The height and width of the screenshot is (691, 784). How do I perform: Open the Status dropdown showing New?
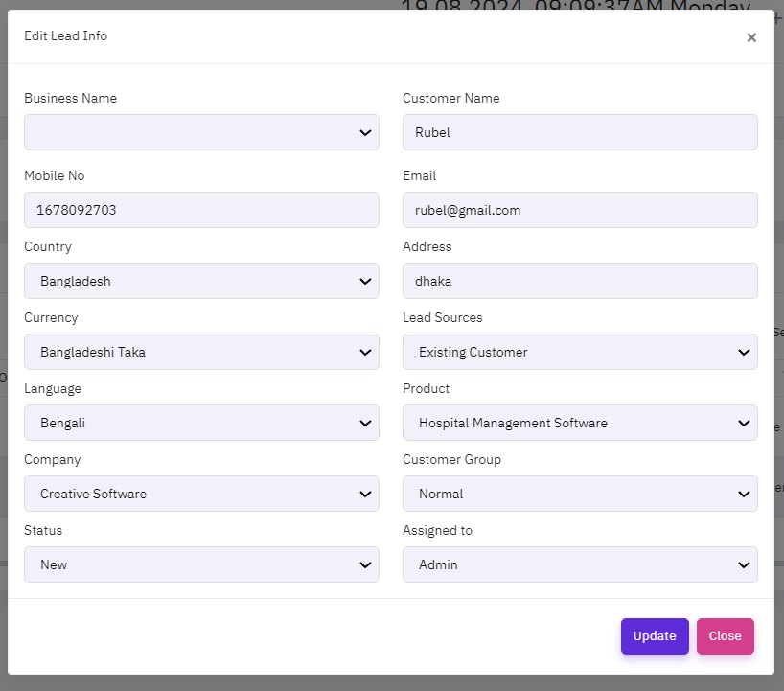point(201,564)
